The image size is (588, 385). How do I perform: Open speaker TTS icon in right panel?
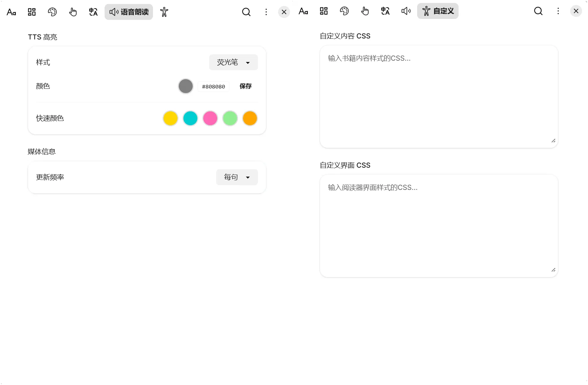[x=406, y=11]
